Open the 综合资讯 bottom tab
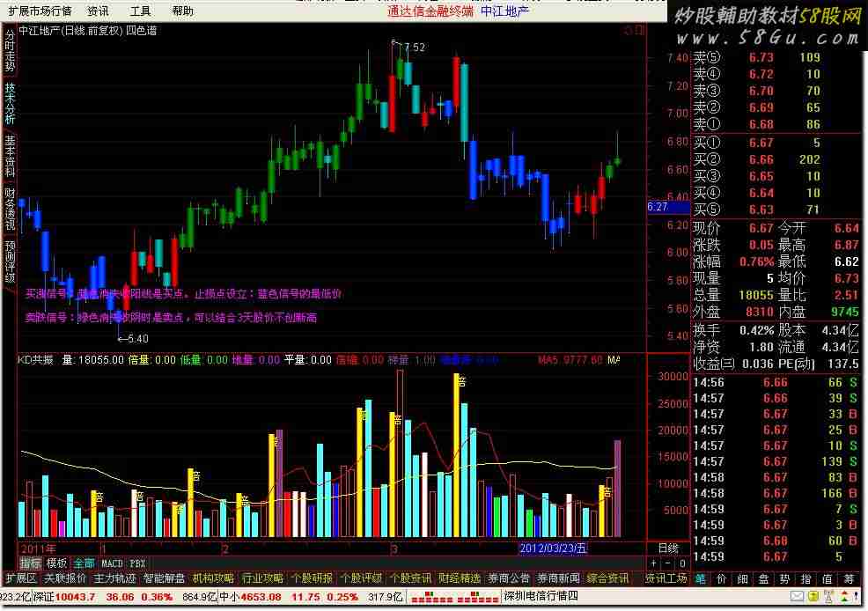Viewport: 868px width, 611px height. pos(607,578)
